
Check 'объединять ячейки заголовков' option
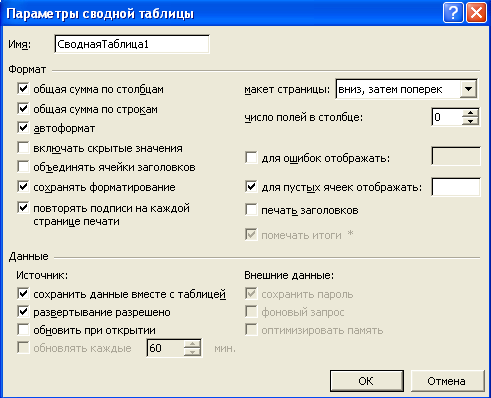pos(23,166)
